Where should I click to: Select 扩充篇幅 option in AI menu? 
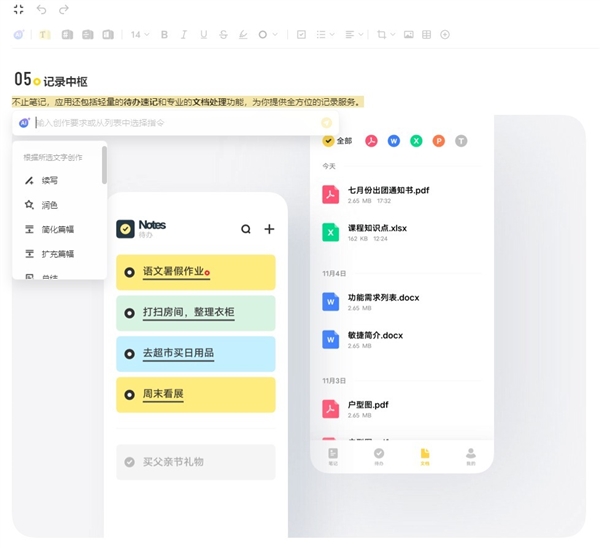coord(56,253)
